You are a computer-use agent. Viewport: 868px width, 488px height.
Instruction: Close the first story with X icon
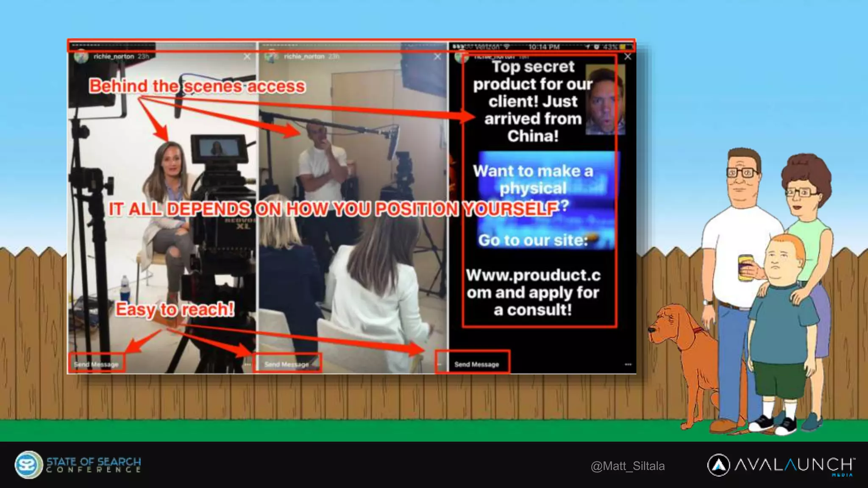click(x=247, y=56)
